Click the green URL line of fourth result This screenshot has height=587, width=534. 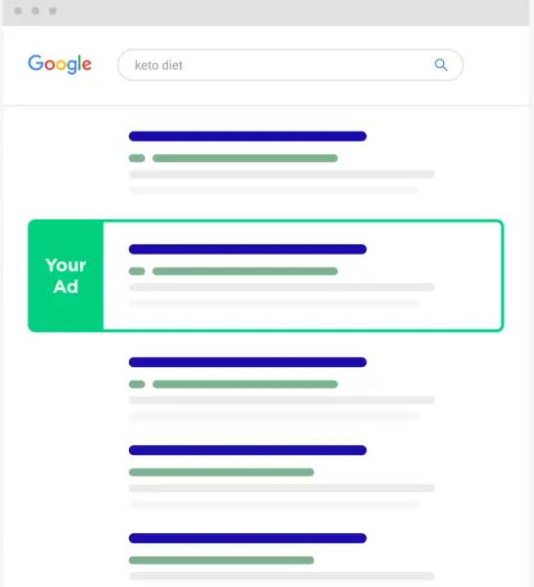221,472
